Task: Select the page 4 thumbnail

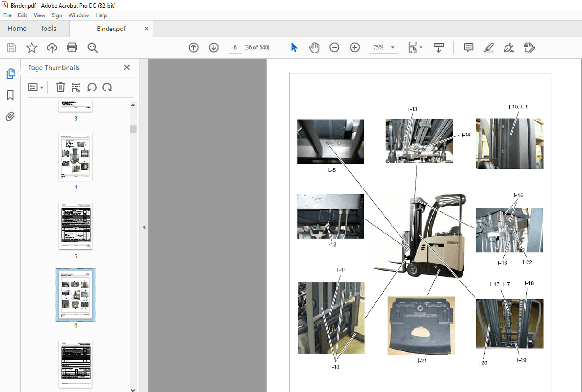Action: [75, 157]
